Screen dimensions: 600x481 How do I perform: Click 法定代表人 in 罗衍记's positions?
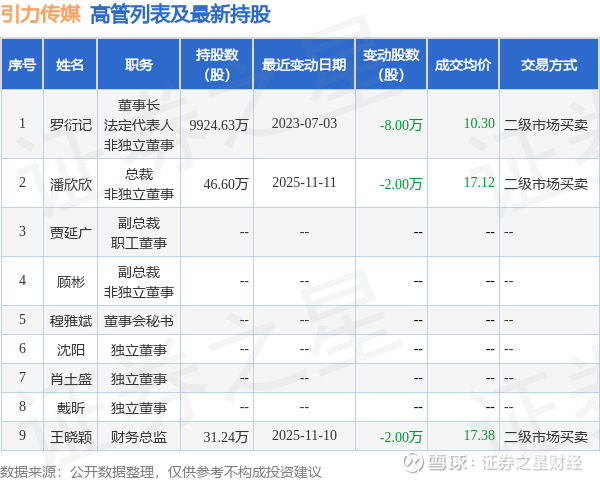(139, 125)
